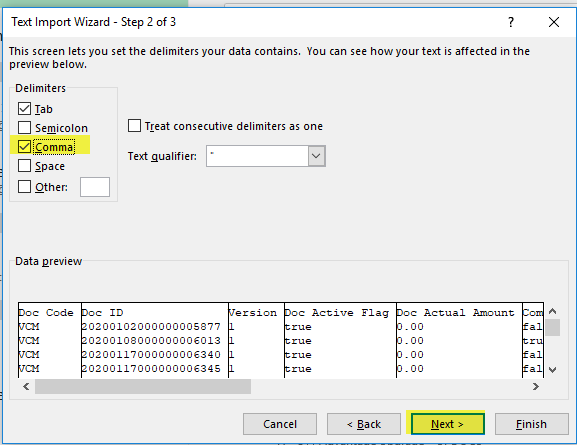Enable the Space delimiter checkbox
The height and width of the screenshot is (445, 577).
pos(24,166)
